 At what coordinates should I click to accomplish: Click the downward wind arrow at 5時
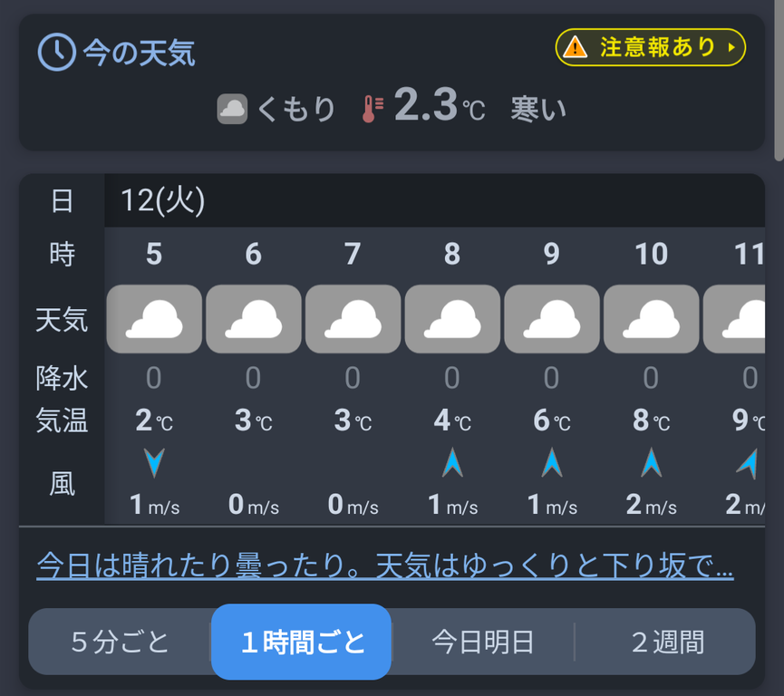(x=154, y=463)
